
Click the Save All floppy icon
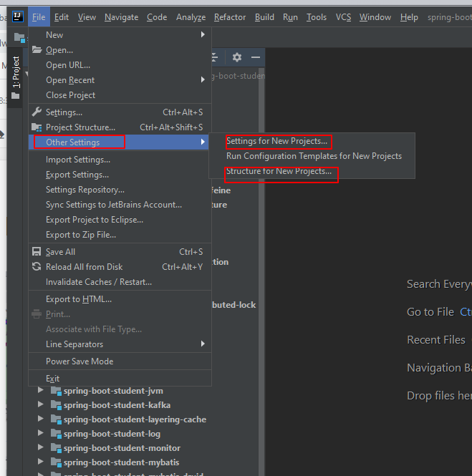point(37,252)
